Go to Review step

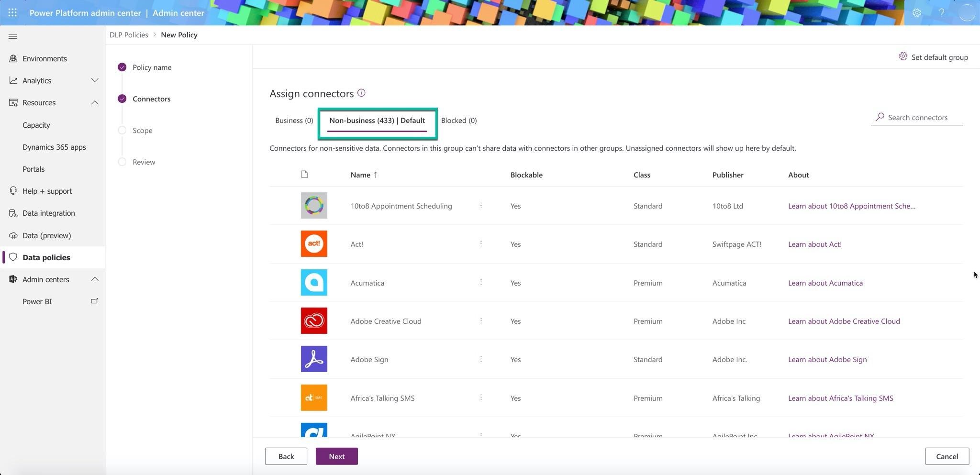pyautogui.click(x=136, y=162)
